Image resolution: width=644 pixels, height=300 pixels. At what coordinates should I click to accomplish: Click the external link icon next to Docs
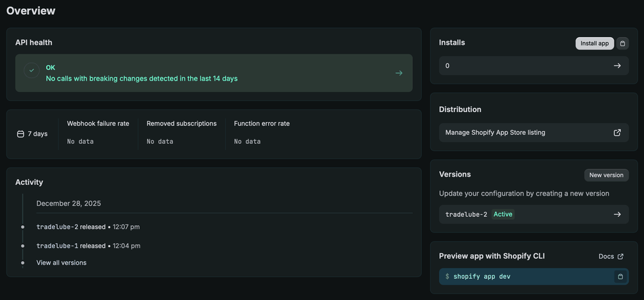pyautogui.click(x=620, y=257)
